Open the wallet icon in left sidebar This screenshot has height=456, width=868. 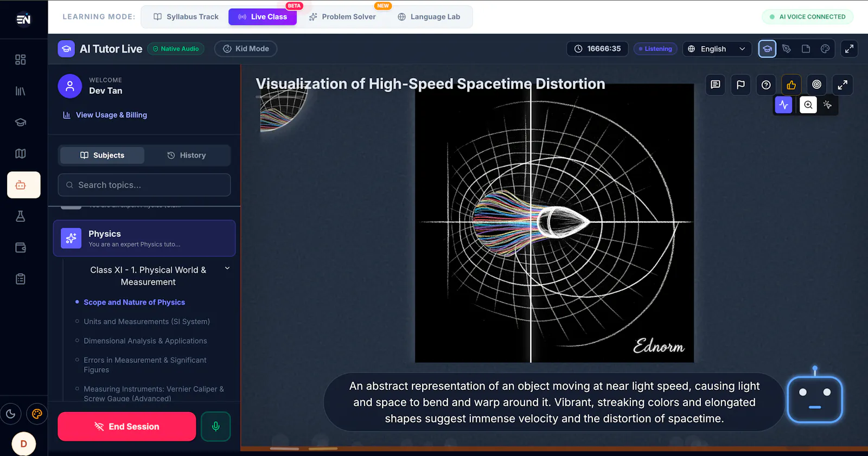[21, 248]
